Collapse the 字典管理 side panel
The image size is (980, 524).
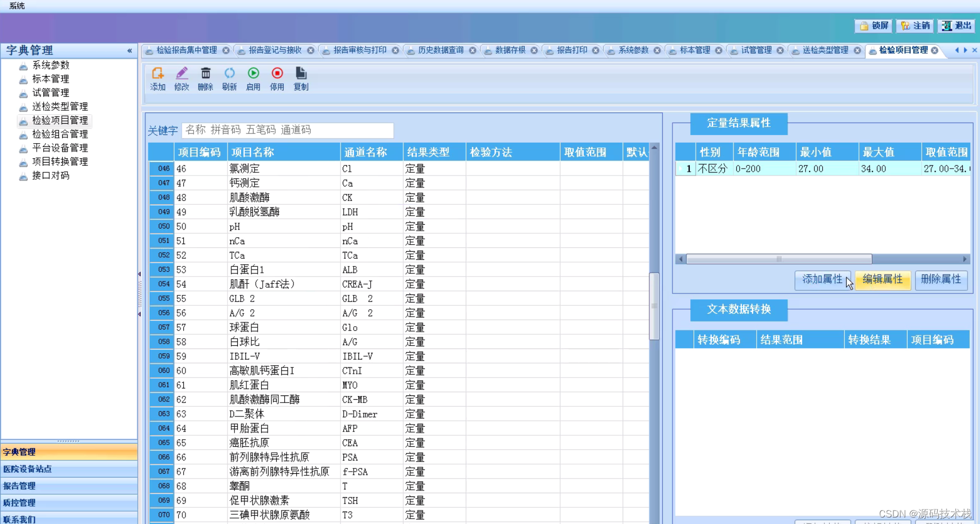pyautogui.click(x=130, y=51)
